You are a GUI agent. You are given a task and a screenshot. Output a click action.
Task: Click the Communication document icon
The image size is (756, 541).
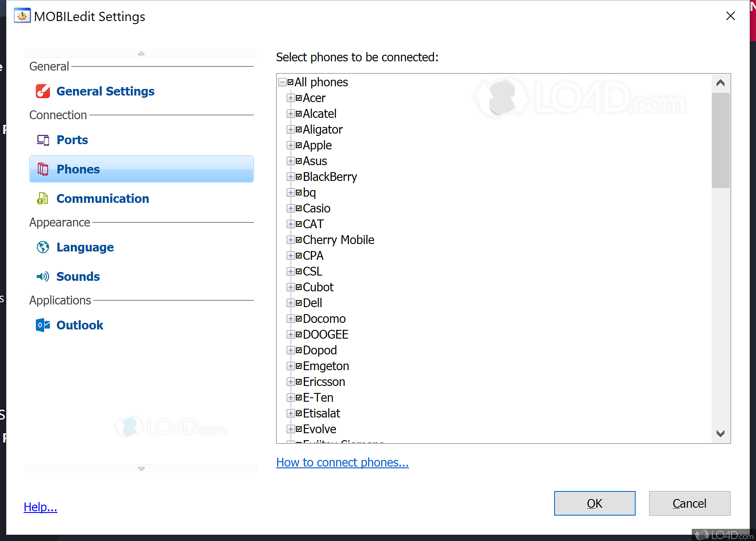click(x=42, y=198)
